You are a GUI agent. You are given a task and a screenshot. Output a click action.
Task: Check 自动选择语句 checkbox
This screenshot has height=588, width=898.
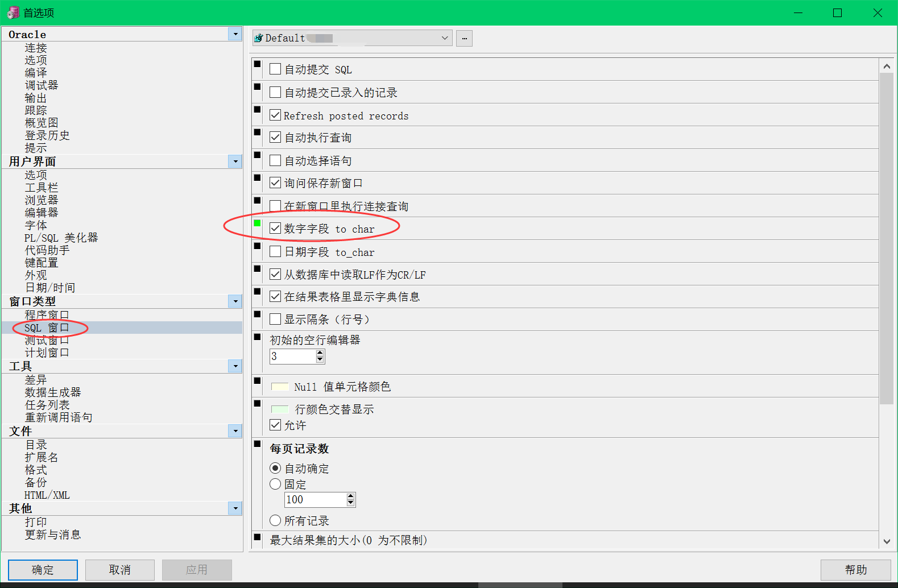click(x=275, y=160)
